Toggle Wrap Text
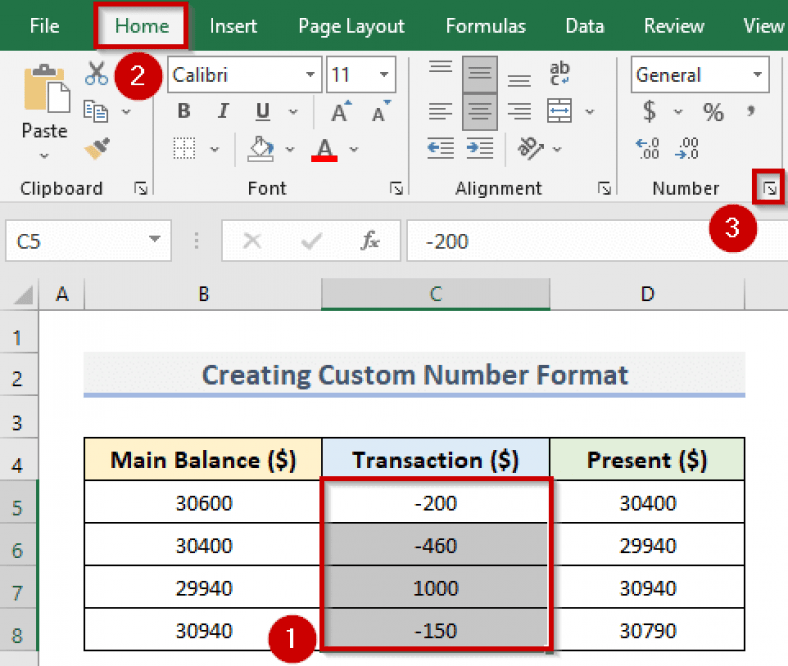The height and width of the screenshot is (666, 788). pos(559,74)
